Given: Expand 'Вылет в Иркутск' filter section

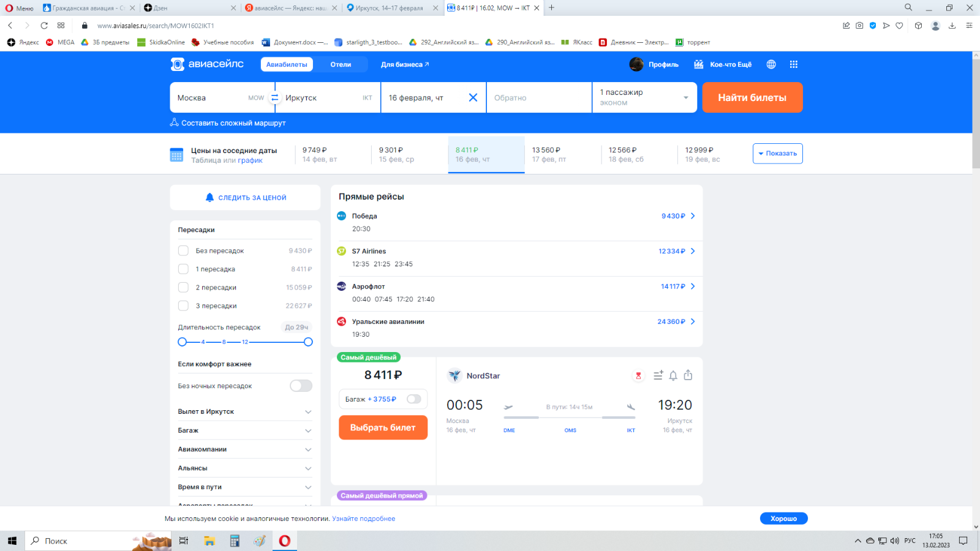Looking at the screenshot, I should pos(245,411).
